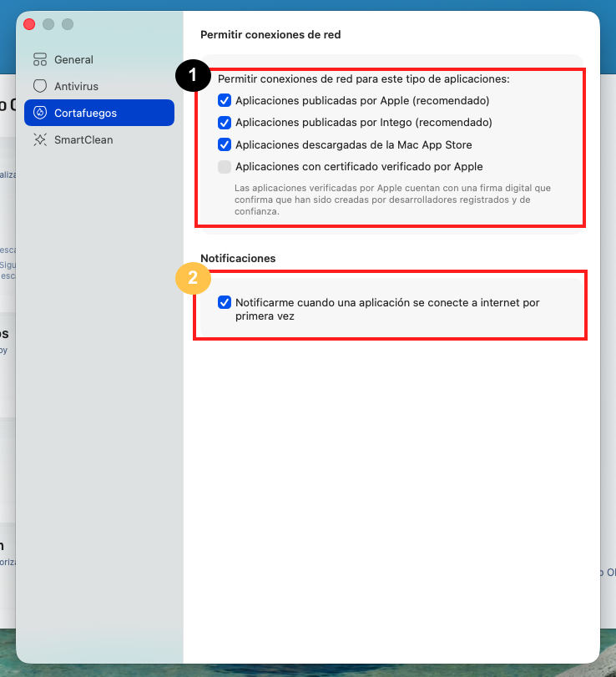Image resolution: width=616 pixels, height=677 pixels.
Task: Click the Cortafuegos flame icon
Action: [x=40, y=113]
